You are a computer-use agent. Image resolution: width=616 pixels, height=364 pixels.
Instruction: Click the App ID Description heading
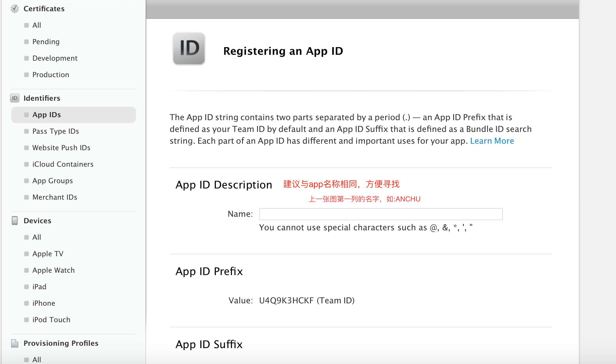point(224,185)
